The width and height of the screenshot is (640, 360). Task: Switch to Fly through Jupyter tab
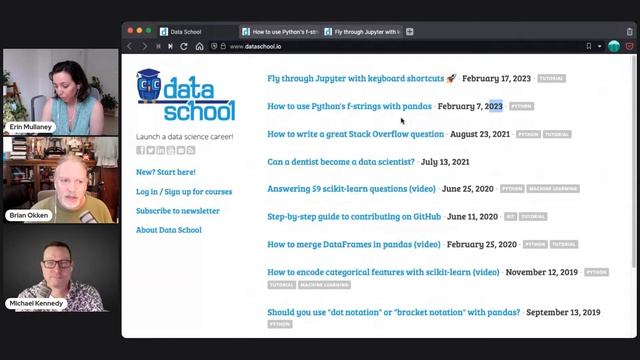tap(362, 32)
